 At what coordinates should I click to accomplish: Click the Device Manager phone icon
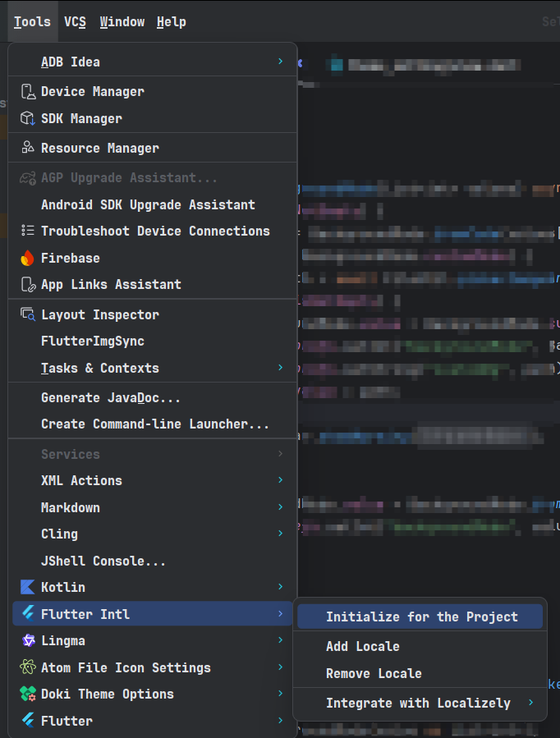[x=28, y=92]
